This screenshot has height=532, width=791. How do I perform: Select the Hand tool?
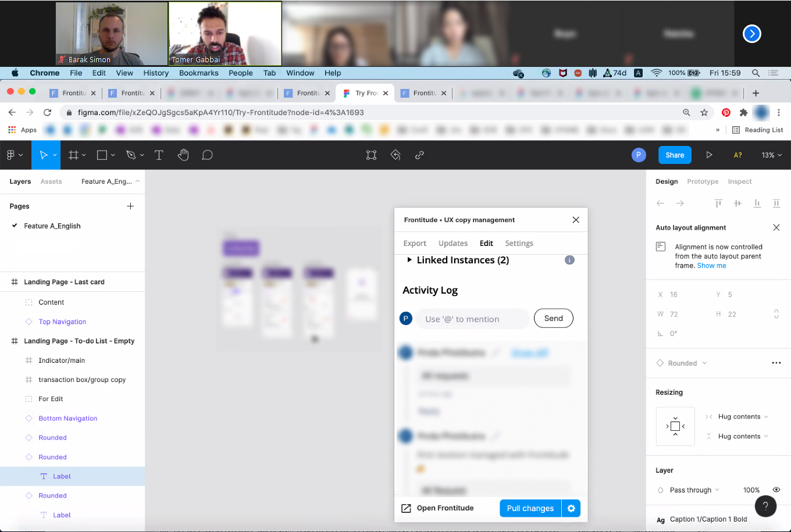[x=183, y=155]
